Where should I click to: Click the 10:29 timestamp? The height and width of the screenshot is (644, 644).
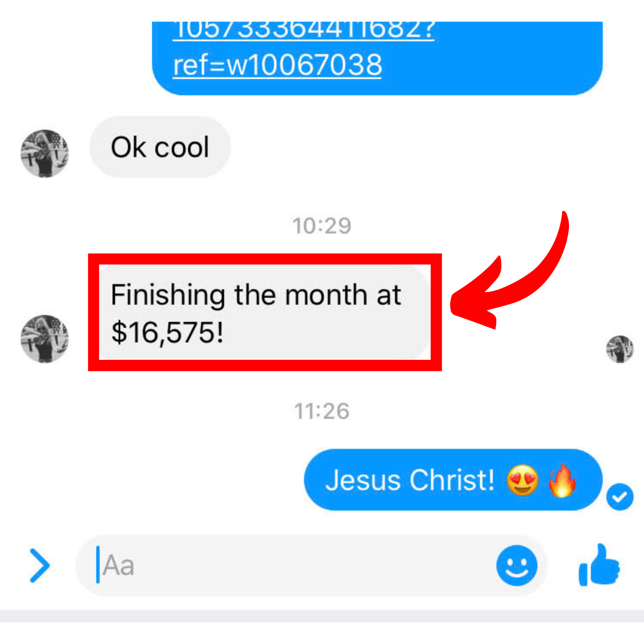pos(322,226)
